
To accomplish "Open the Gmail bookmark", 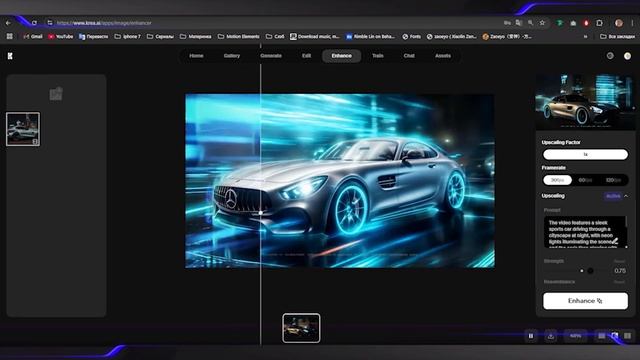I will (x=33, y=36).
